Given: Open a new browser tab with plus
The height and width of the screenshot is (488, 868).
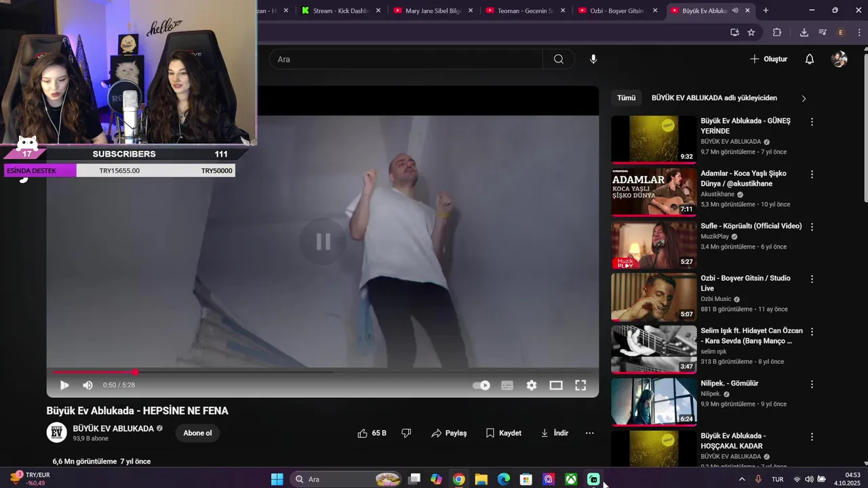Looking at the screenshot, I should [766, 10].
